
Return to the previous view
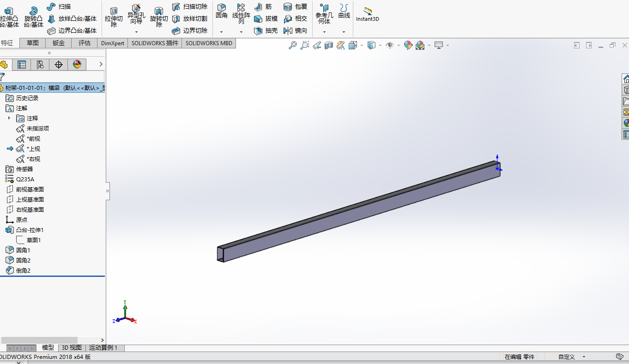317,45
